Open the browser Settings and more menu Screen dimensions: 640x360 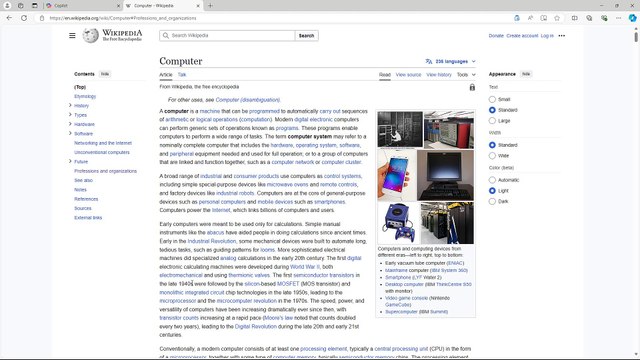[618, 18]
